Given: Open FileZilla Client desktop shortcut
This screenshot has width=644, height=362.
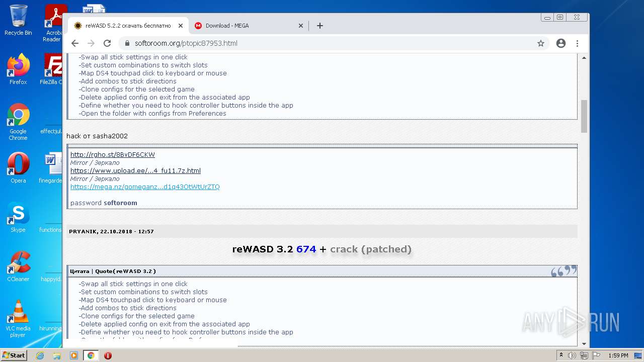Looking at the screenshot, I should (x=52, y=69).
